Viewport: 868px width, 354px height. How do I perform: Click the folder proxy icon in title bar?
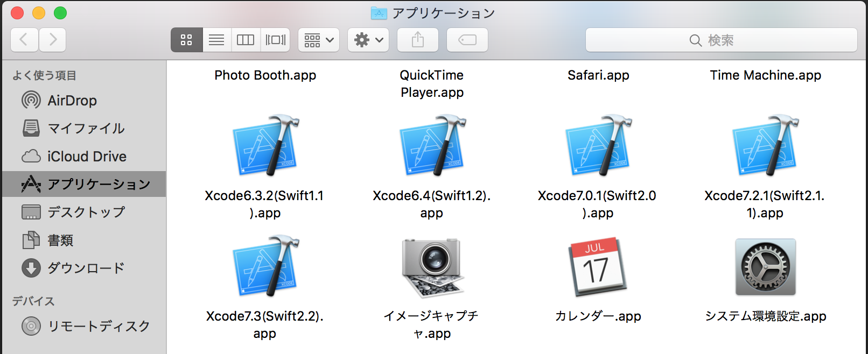[379, 13]
